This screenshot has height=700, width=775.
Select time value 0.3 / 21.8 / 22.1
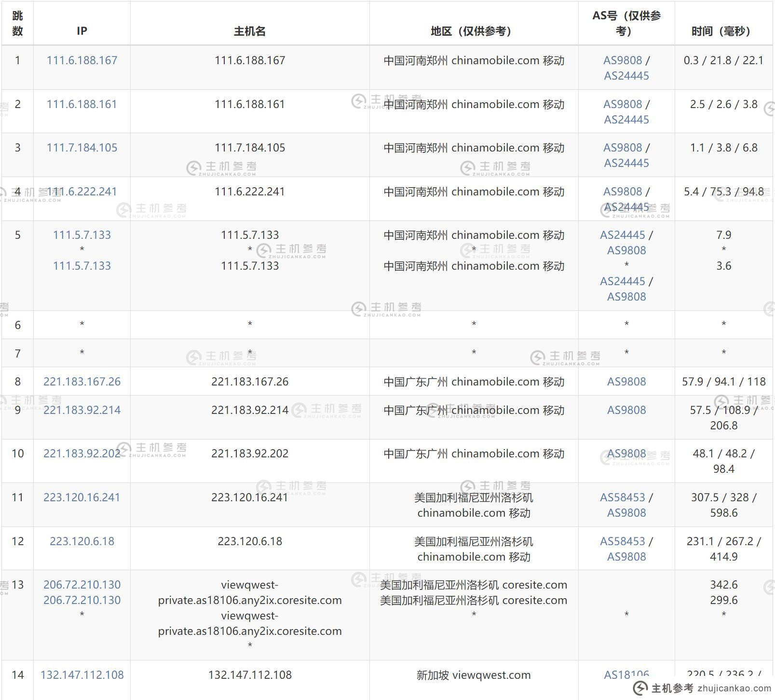[723, 60]
